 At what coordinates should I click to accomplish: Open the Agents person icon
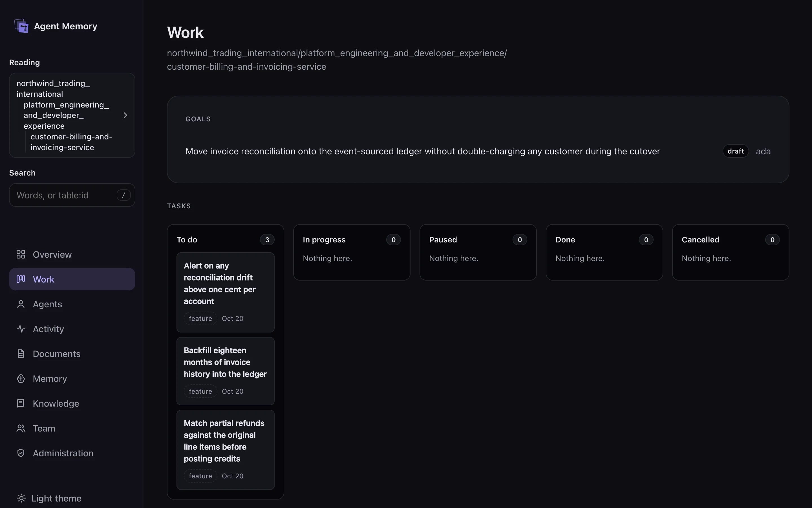point(21,304)
